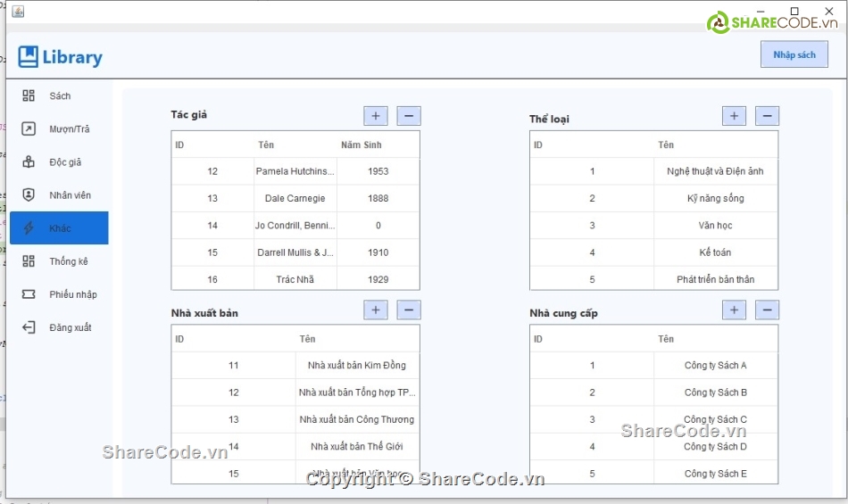
Task: Open the Sách menu item
Action: pos(59,95)
